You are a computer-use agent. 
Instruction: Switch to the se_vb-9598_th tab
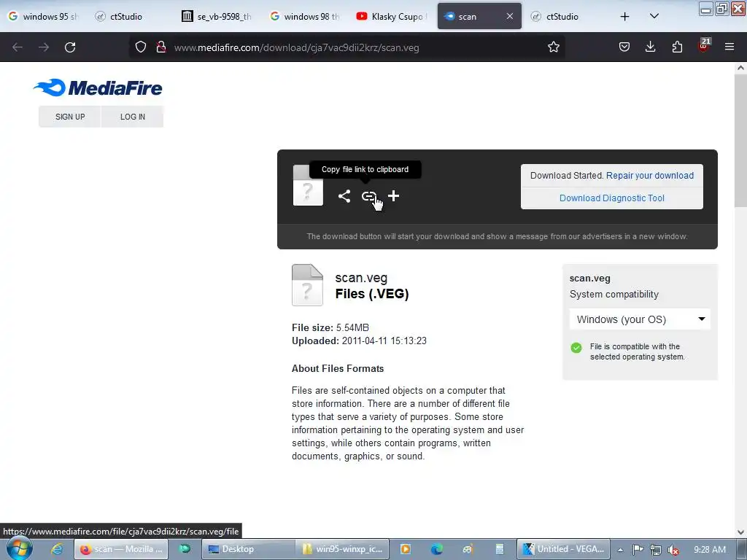click(217, 16)
